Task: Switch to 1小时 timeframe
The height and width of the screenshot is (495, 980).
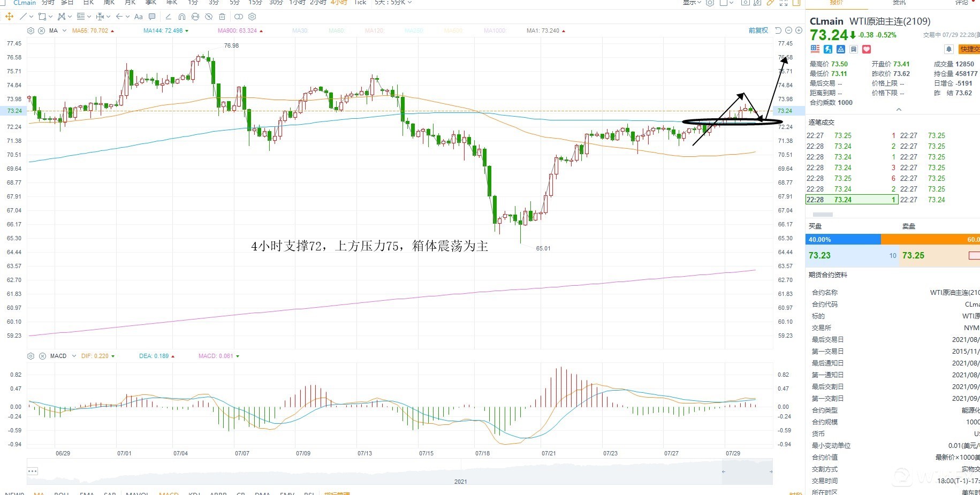Action: (297, 3)
